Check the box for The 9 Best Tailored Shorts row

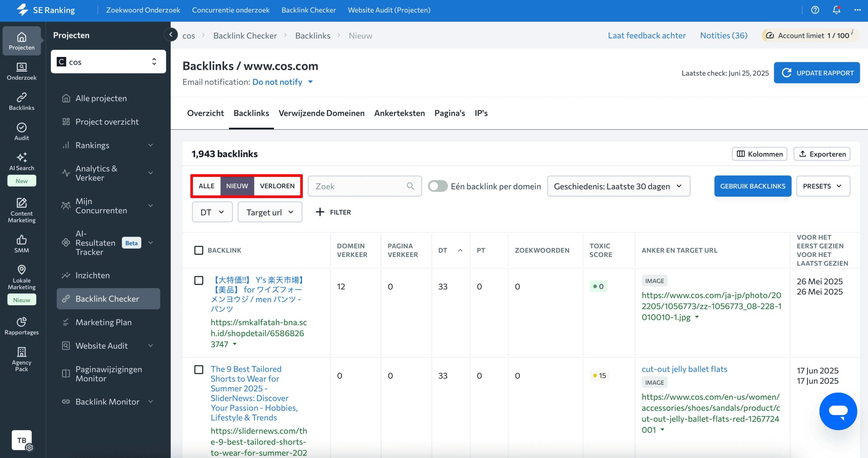click(199, 370)
